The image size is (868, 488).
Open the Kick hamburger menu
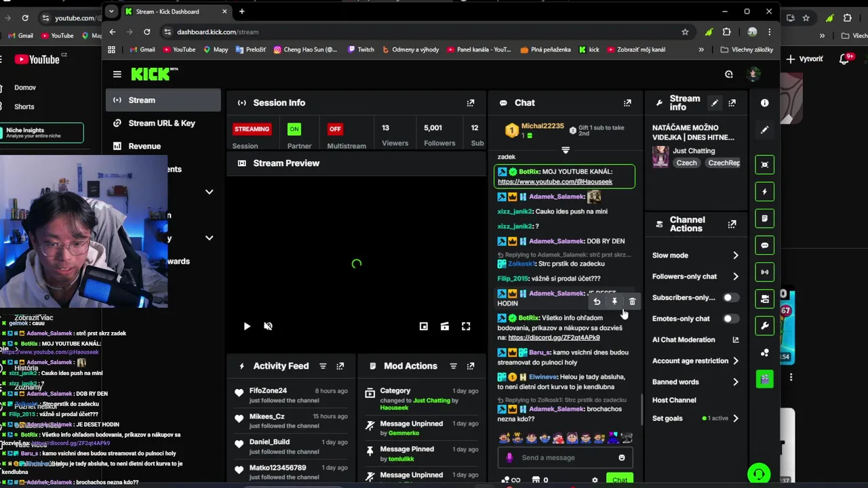(117, 75)
